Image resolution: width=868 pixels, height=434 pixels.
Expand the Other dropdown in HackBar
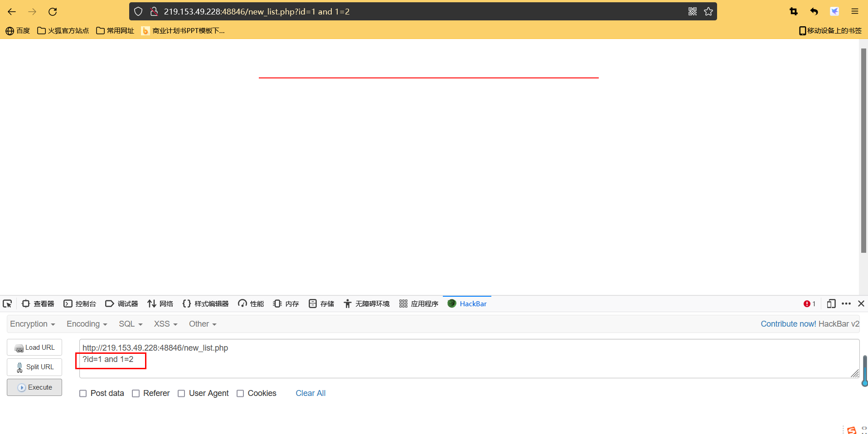pyautogui.click(x=203, y=324)
